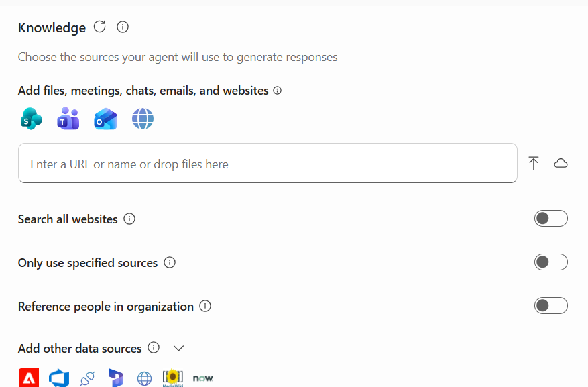The height and width of the screenshot is (387, 588).
Task: Click the URL entry field
Action: coord(268,162)
